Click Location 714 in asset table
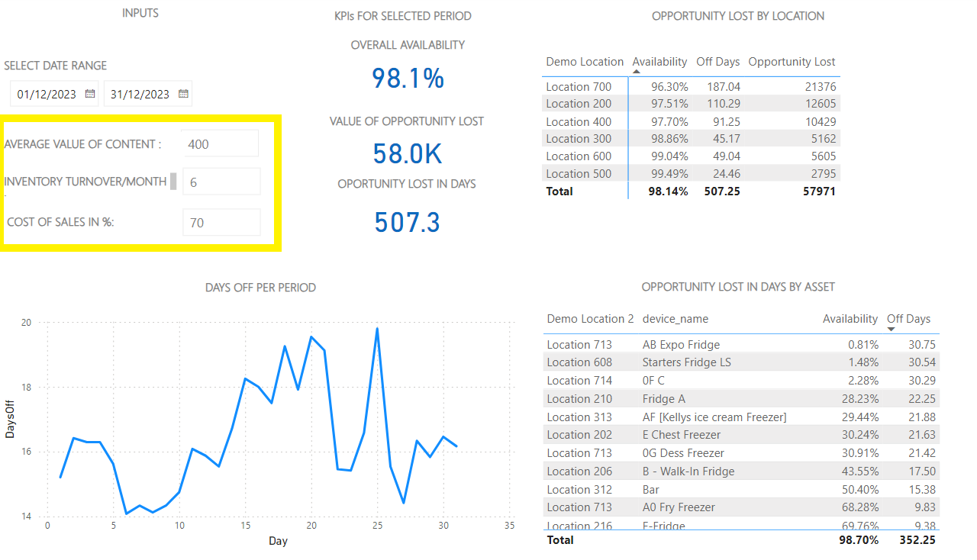Screen dimensions: 977x560 click(x=579, y=381)
